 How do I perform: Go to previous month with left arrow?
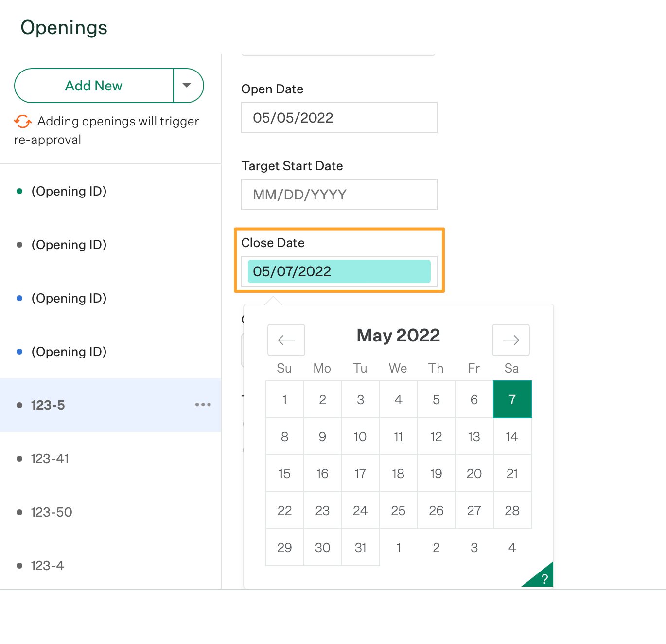click(286, 340)
